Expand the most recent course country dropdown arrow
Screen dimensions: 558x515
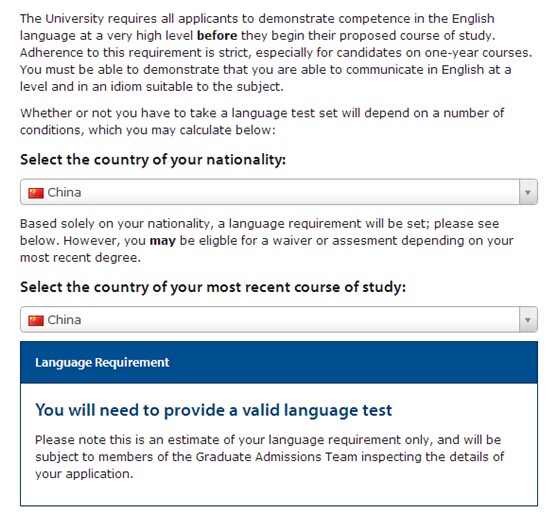[528, 320]
